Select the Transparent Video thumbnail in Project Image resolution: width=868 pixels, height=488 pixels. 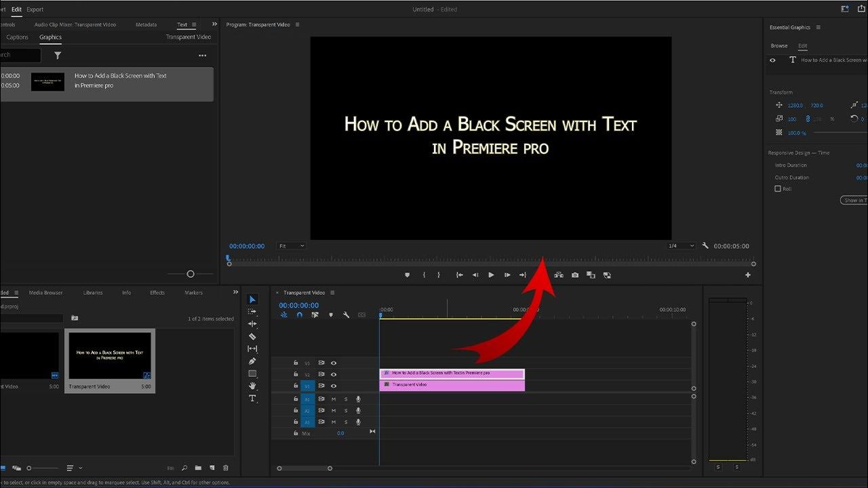pos(110,355)
